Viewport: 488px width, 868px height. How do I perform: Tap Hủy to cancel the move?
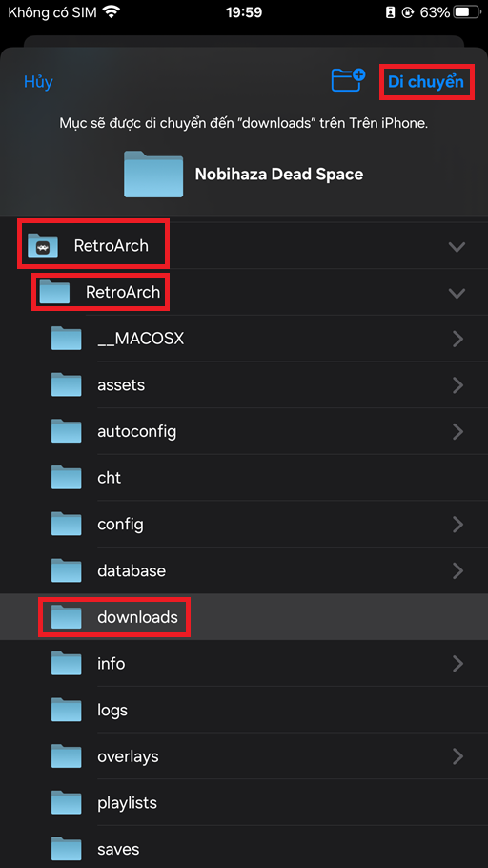tap(38, 82)
